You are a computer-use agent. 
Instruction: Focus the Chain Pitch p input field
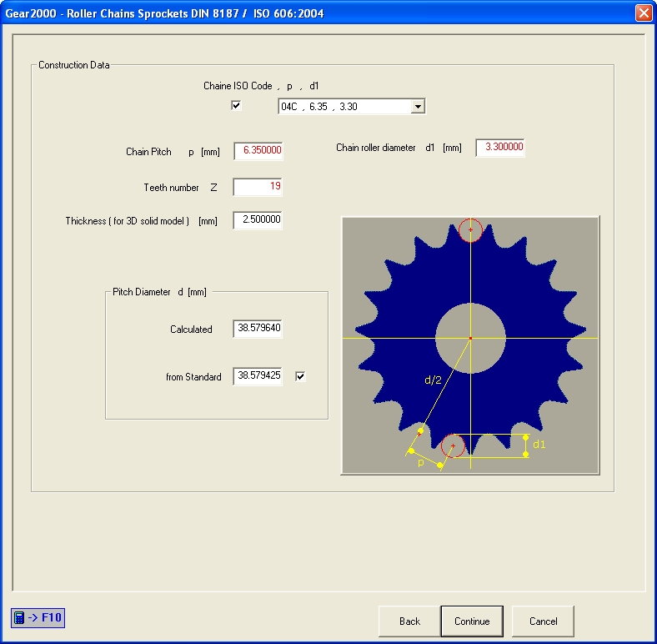click(258, 151)
